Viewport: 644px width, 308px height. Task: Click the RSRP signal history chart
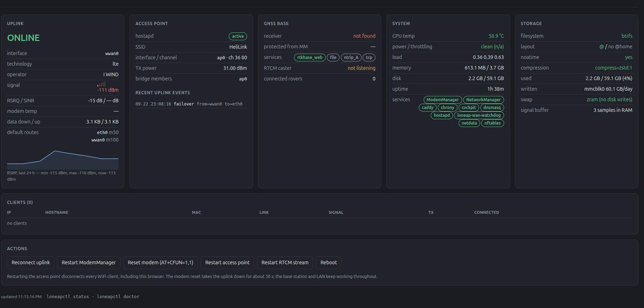click(x=63, y=159)
